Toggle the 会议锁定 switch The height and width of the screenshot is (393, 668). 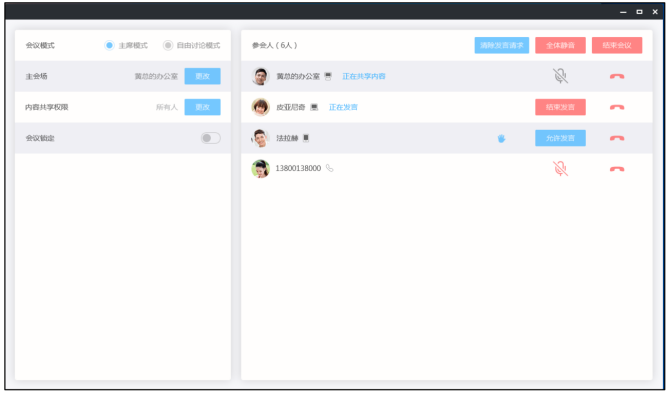point(210,138)
